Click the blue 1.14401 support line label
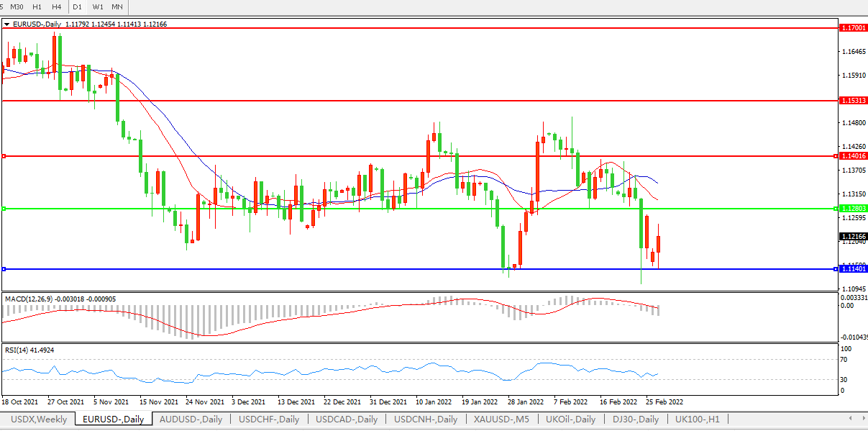Viewport: 868px width, 431px height. point(853,268)
